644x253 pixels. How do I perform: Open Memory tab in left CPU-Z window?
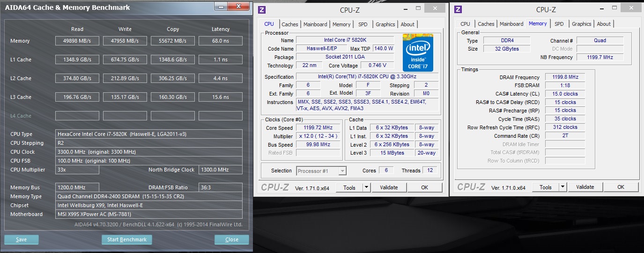[x=341, y=24]
